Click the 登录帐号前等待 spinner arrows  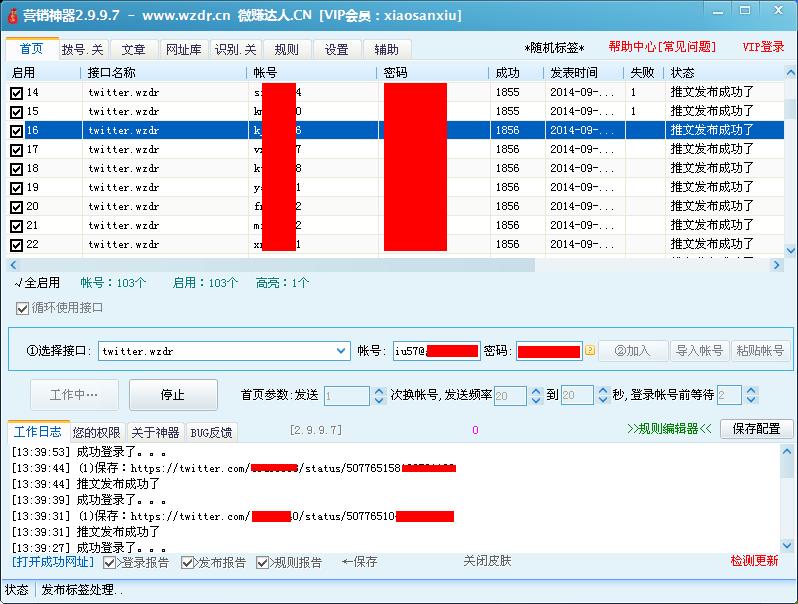pyautogui.click(x=751, y=396)
